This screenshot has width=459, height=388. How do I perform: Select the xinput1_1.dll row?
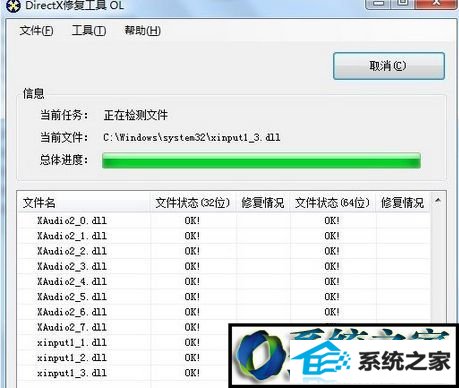pos(123,343)
